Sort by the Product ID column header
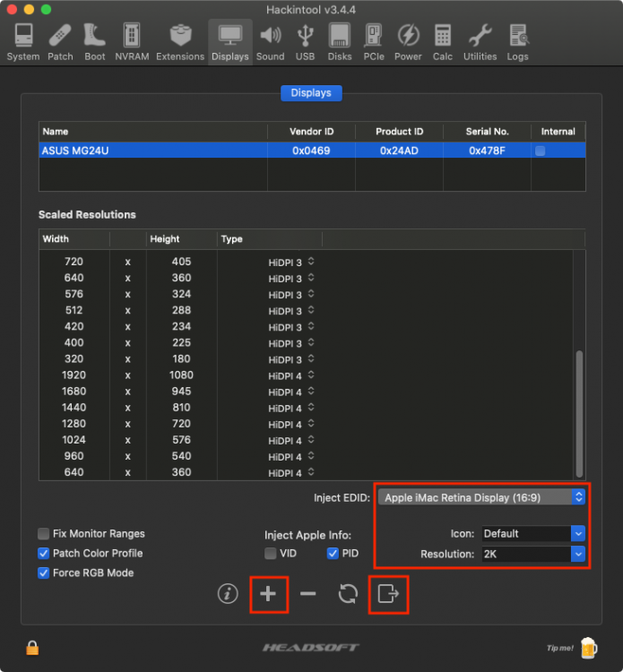 click(399, 132)
